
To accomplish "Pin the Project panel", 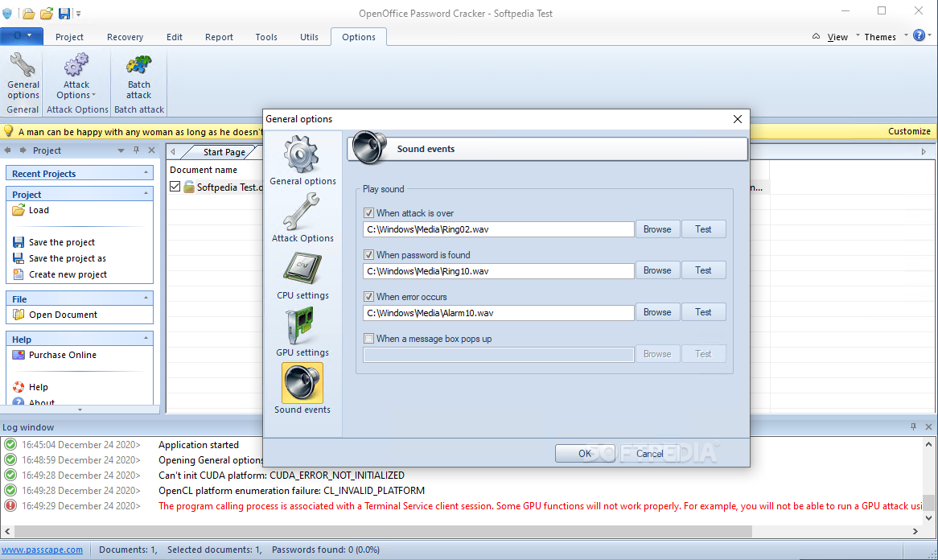I will pyautogui.click(x=137, y=150).
